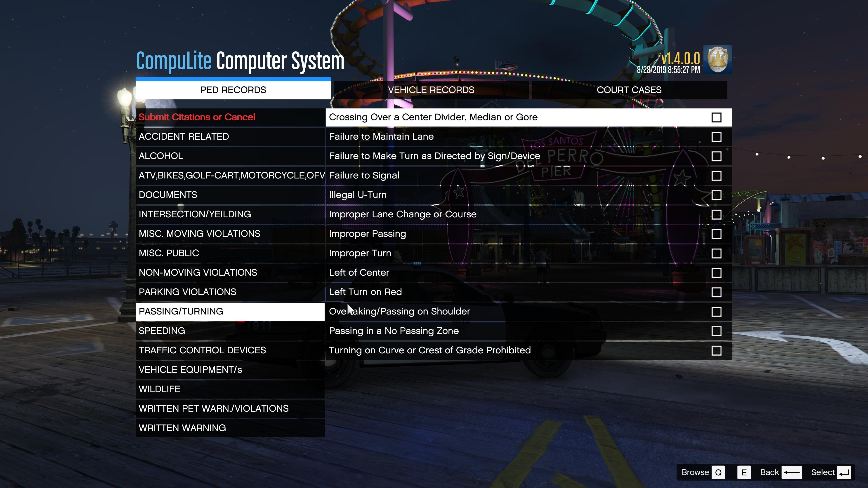Viewport: 868px width, 488px height.
Task: Enable the Left Turn on Red checkbox
Action: tap(716, 292)
